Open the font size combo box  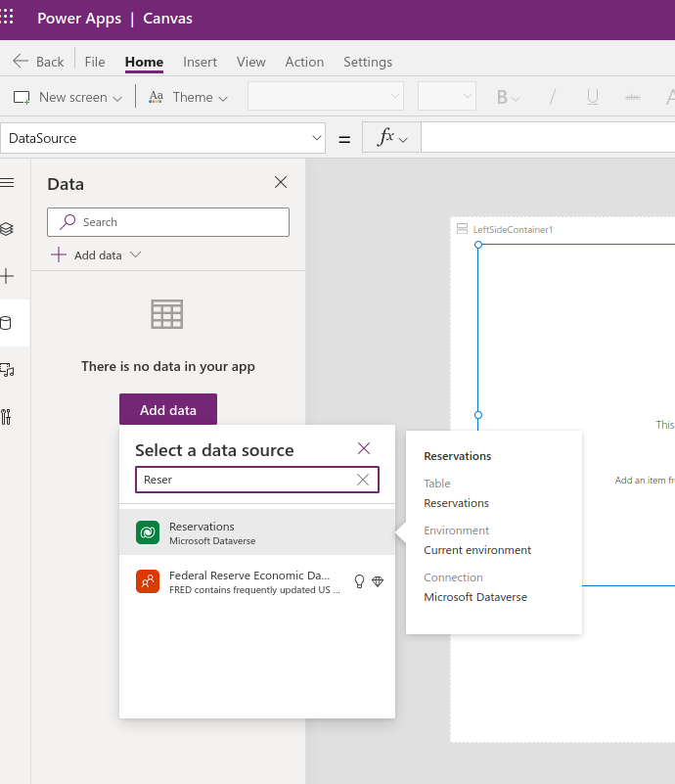click(447, 96)
